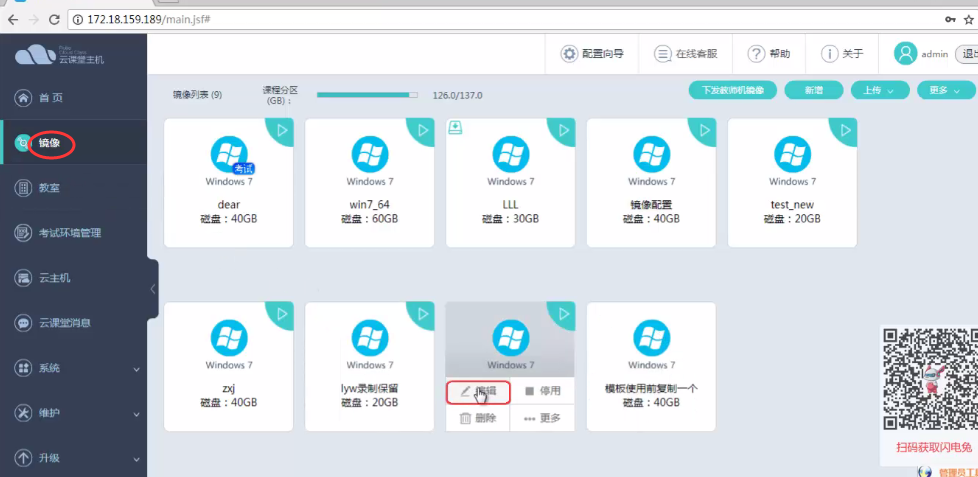The height and width of the screenshot is (477, 978).
Task: Click the test_new Windows logo
Action: pyautogui.click(x=793, y=155)
